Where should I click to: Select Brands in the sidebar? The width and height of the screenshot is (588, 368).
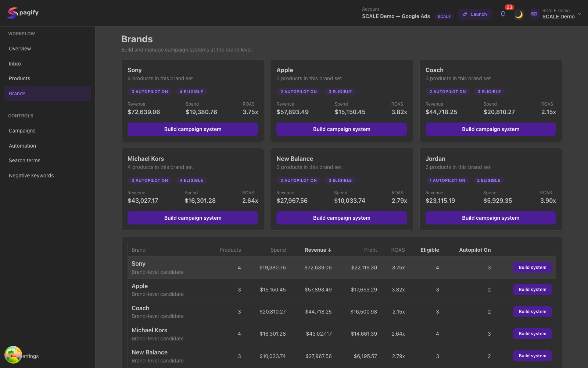pos(47,93)
